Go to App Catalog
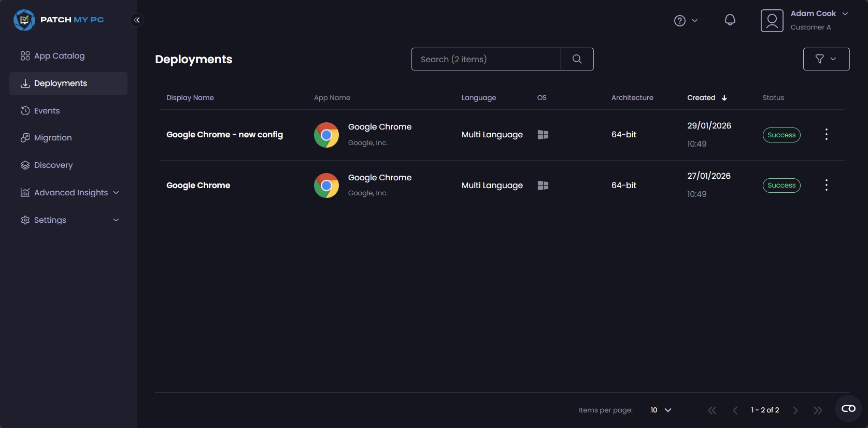The height and width of the screenshot is (428, 868). coord(59,56)
